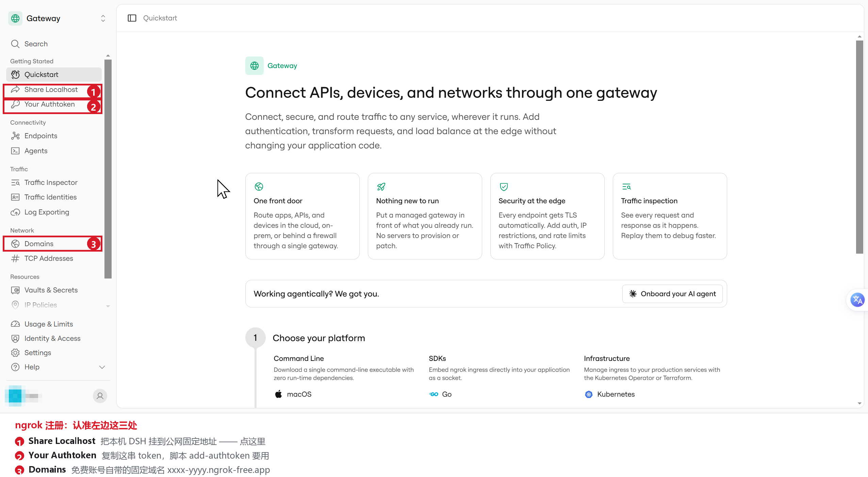Image resolution: width=868 pixels, height=477 pixels.
Task: Open Settings gear icon in sidebar
Action: [15, 353]
